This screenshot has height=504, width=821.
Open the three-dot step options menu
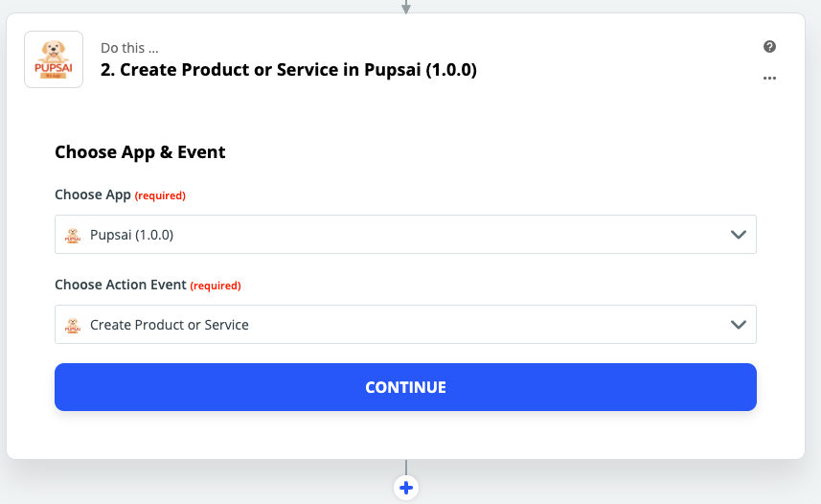tap(769, 79)
